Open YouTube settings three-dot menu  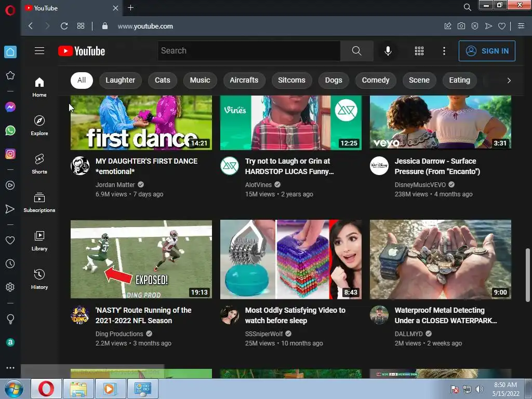point(444,51)
